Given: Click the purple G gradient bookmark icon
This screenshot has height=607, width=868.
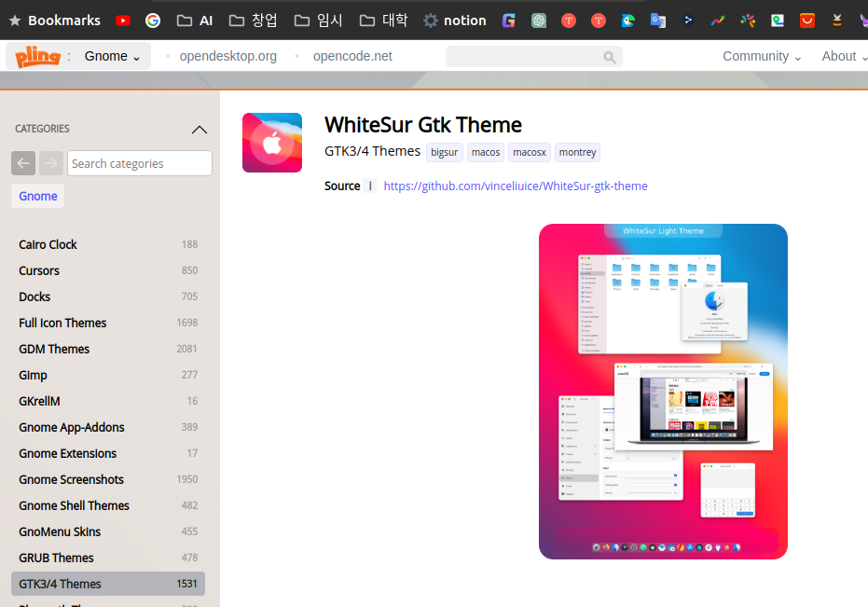Looking at the screenshot, I should pyautogui.click(x=509, y=21).
